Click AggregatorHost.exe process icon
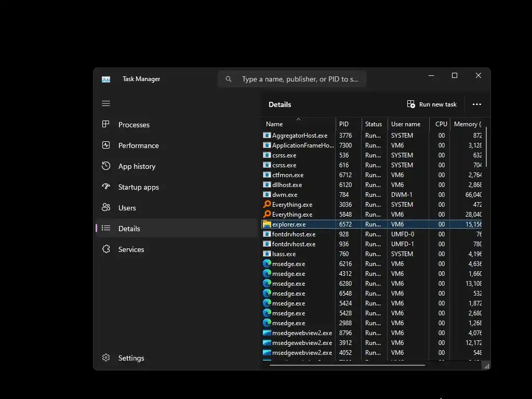The image size is (532, 399). pos(267,136)
